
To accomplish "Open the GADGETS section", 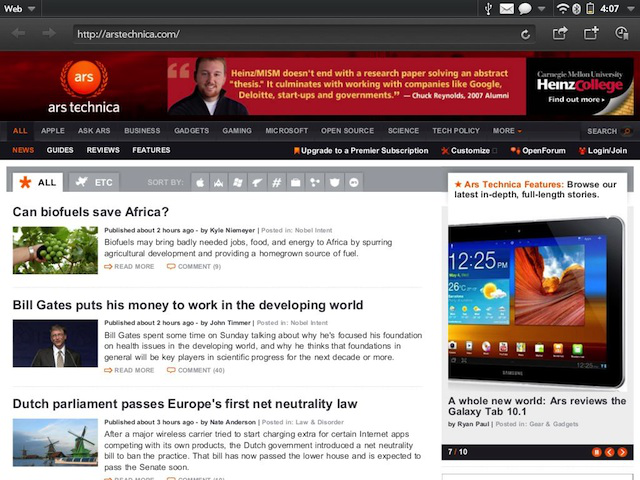I will (x=191, y=131).
